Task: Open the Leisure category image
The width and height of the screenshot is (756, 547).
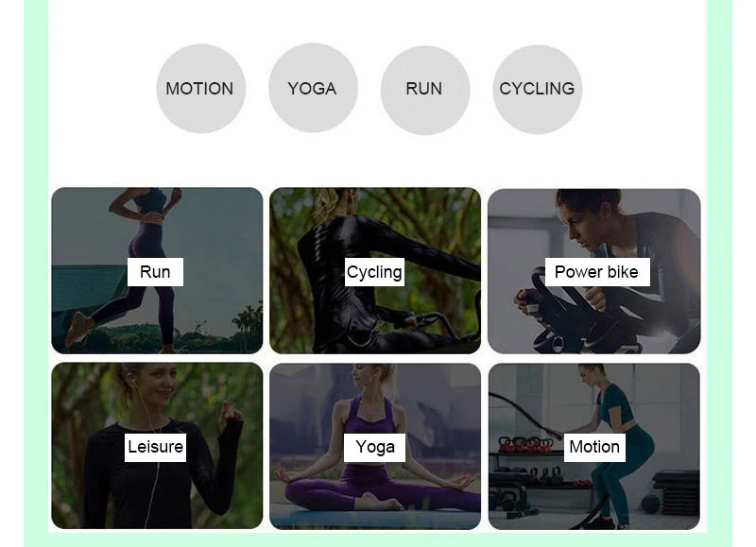Action: [157, 446]
